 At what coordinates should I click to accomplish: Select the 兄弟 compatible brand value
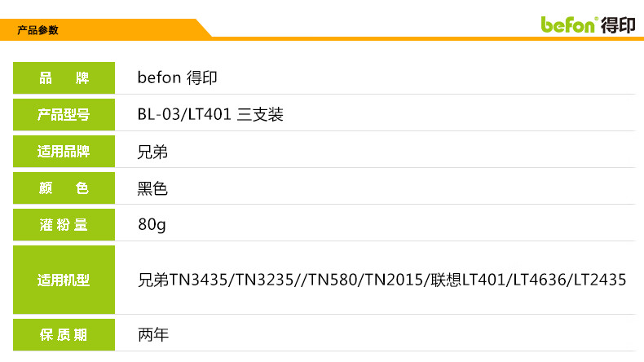[152, 152]
